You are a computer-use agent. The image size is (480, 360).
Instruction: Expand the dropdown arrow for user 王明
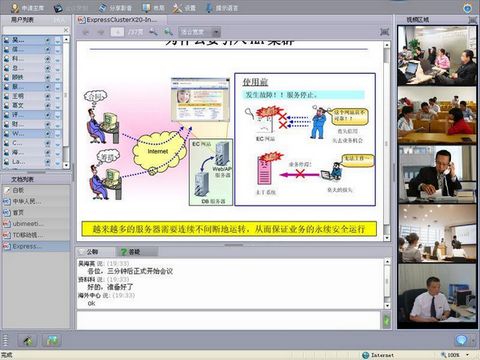(58, 97)
